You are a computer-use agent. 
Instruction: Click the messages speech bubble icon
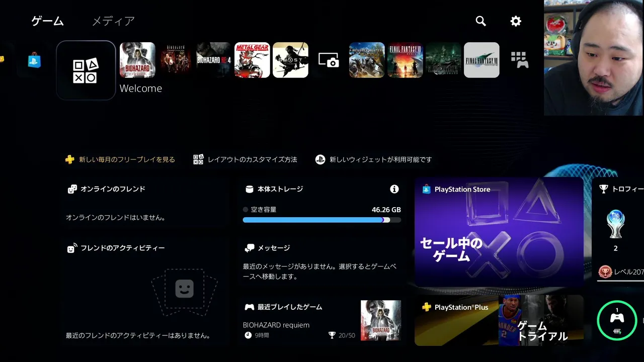[x=250, y=248]
